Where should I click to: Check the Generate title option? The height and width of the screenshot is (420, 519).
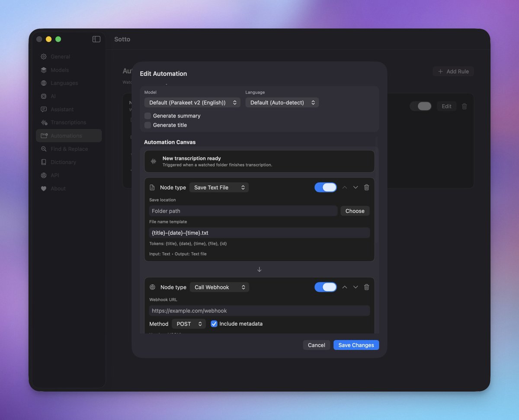point(147,125)
